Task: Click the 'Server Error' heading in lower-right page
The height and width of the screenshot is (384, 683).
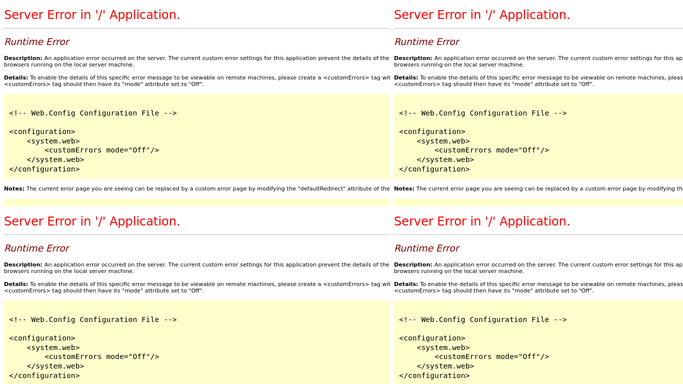Action: coord(482,221)
